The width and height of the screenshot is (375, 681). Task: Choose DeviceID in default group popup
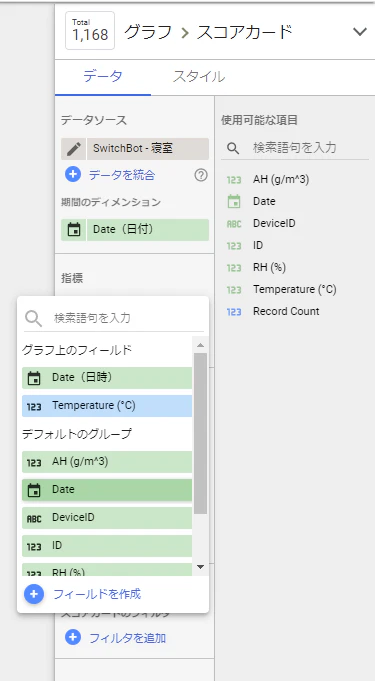107,518
